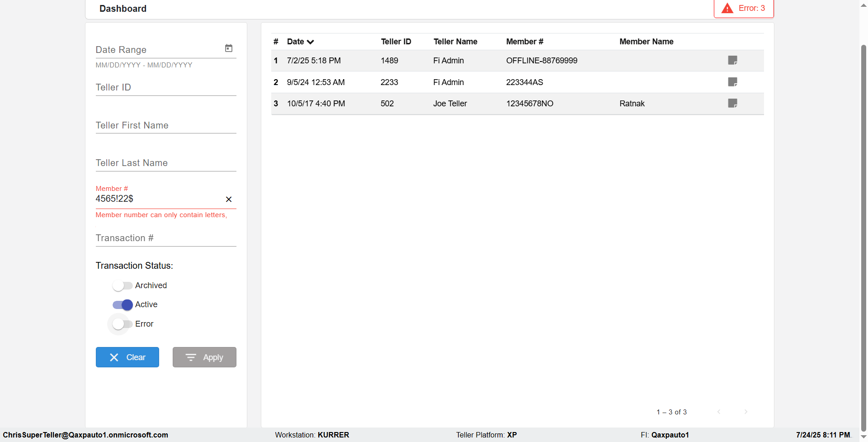
Task: Select the row dated 9/5/24 12:53 AM
Action: pos(517,82)
